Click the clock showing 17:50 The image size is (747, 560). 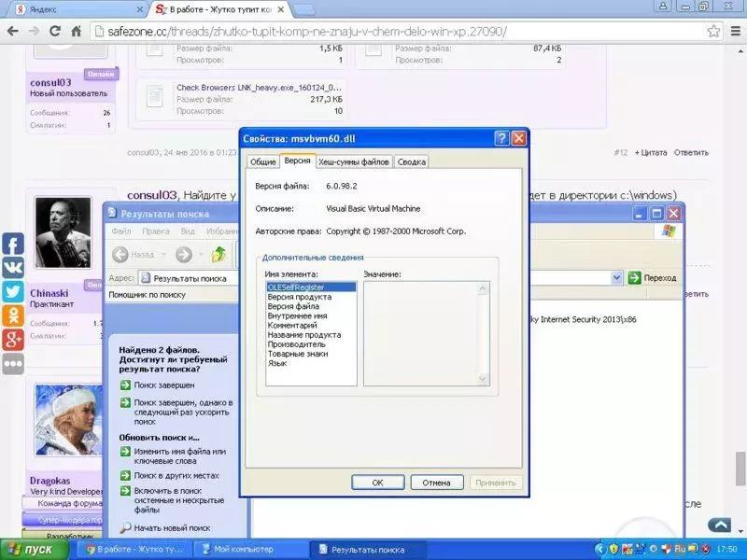pos(727,550)
